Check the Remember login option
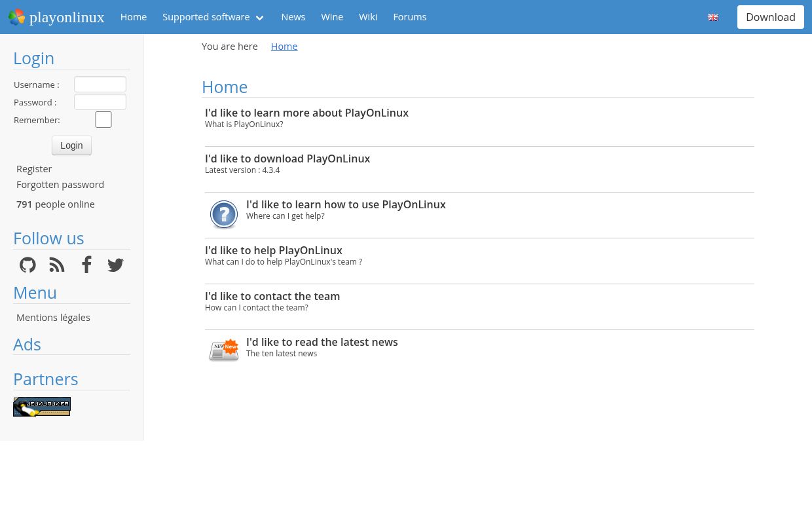This screenshot has height=524, width=812. (103, 119)
